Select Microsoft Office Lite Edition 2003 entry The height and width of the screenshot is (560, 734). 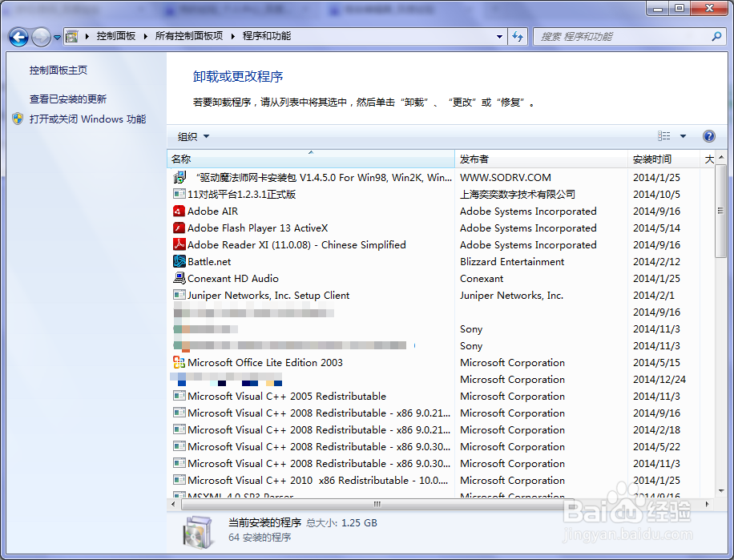[265, 363]
